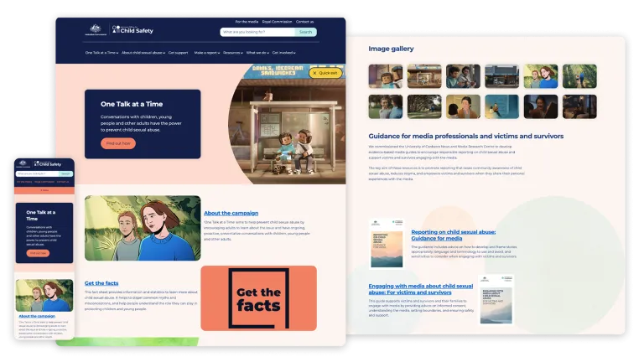Open third gallery thumbnail in top row
Screen dimensions: 644x362
[463, 76]
